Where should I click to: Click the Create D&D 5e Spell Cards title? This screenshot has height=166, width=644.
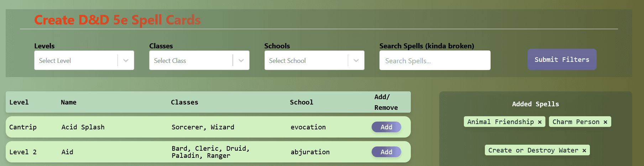click(x=117, y=20)
